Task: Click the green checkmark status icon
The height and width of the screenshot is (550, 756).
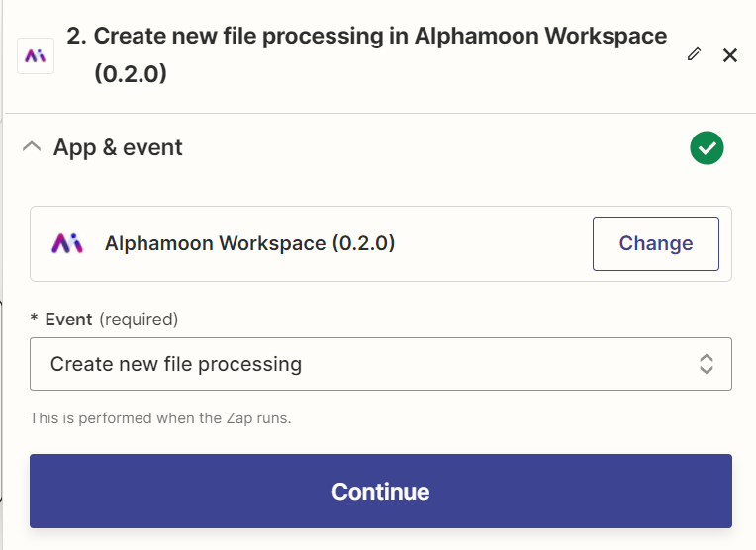Action: point(707,148)
